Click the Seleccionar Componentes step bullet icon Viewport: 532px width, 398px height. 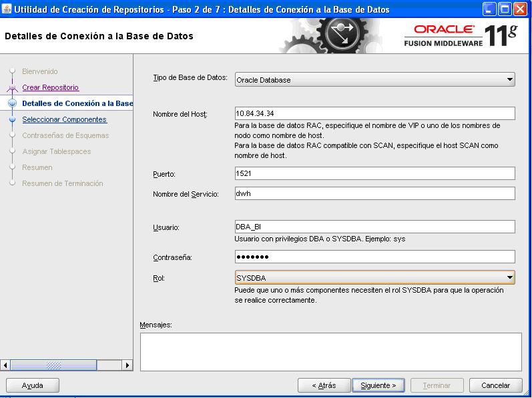13,119
